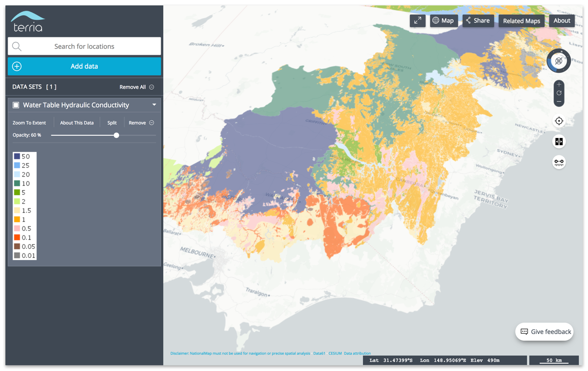Remove the Water Table dataset
This screenshot has height=371, width=588.
click(x=141, y=123)
